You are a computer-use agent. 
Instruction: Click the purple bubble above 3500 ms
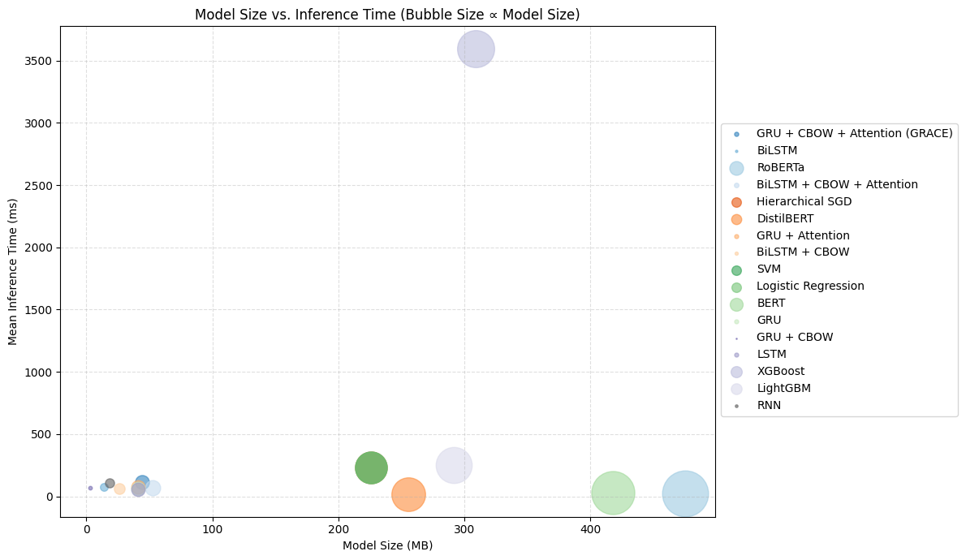[476, 49]
